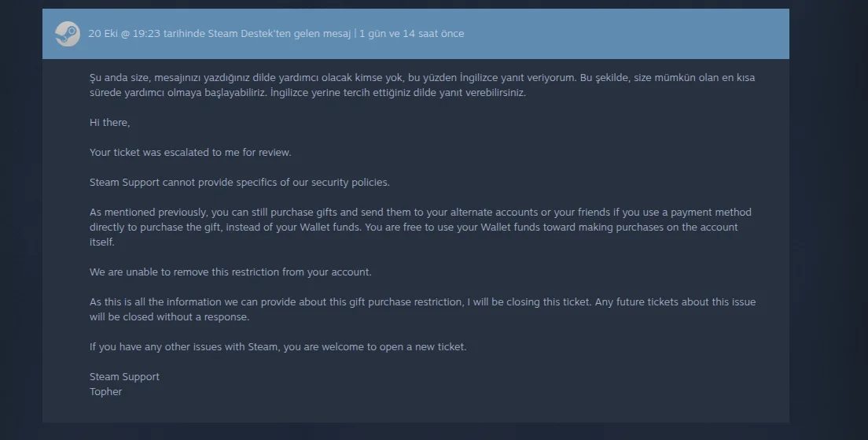The image size is (868, 440).
Task: Click the Steam logo avatar in header
Action: click(67, 34)
